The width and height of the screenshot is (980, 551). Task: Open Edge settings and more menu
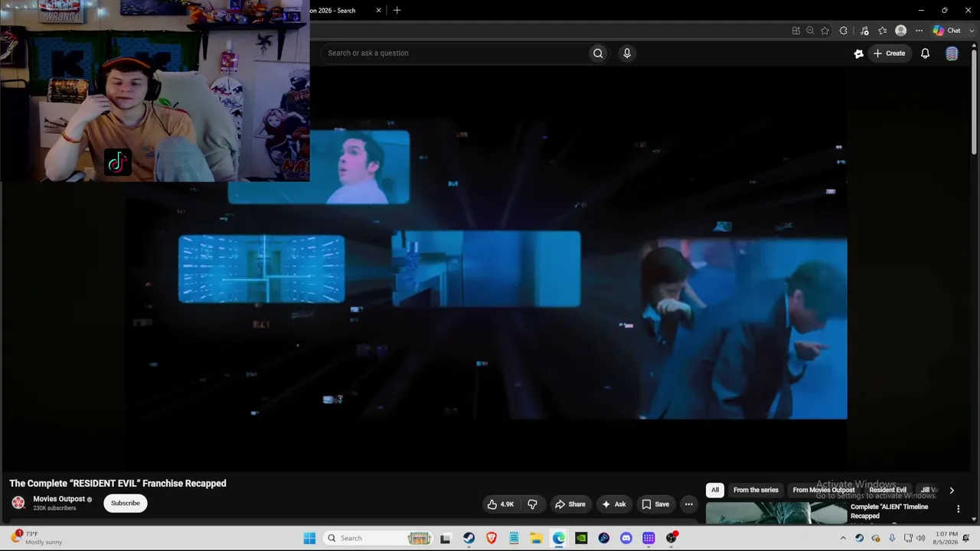tap(919, 31)
